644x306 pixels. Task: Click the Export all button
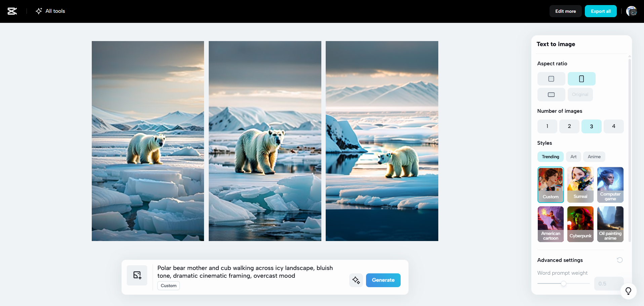pyautogui.click(x=600, y=11)
